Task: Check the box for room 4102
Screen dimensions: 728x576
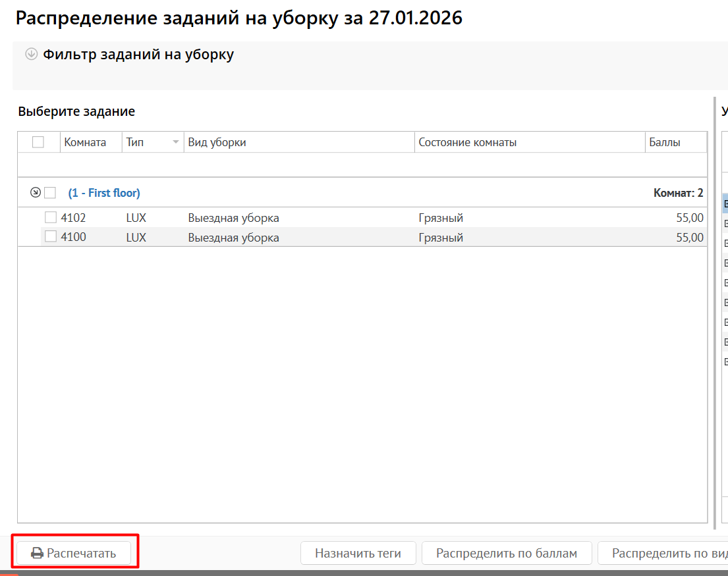Action: [51, 217]
